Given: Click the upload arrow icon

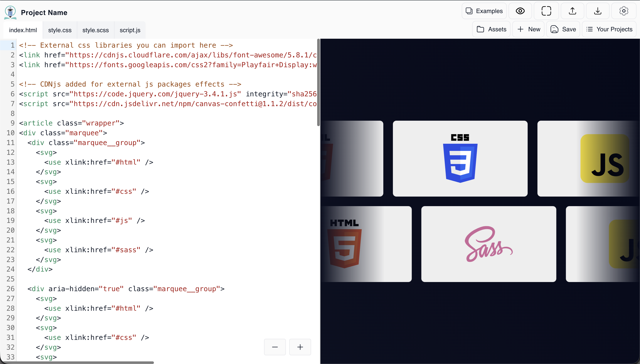Looking at the screenshot, I should click(573, 11).
